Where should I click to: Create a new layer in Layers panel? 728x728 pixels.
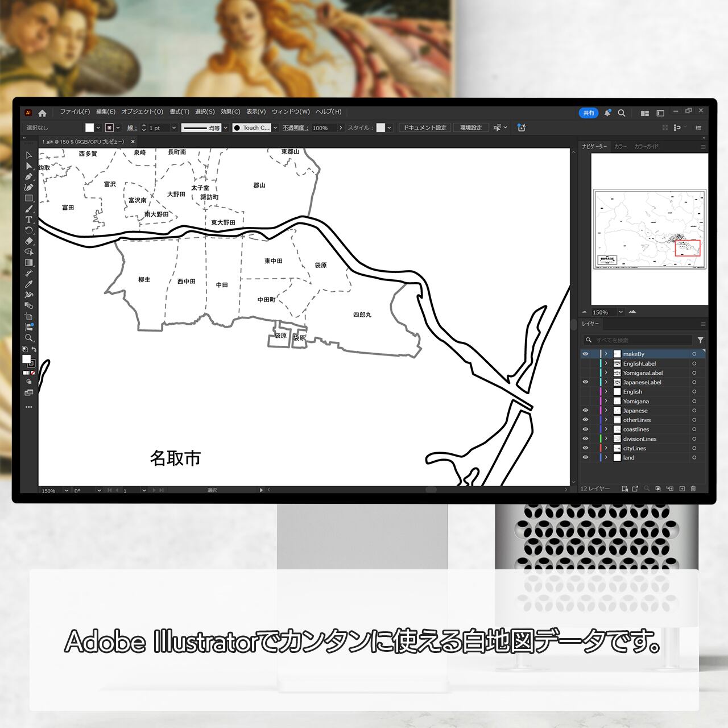tap(682, 489)
